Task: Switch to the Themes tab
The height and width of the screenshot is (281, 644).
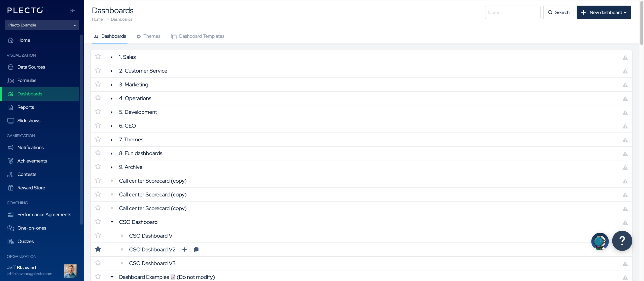Action: click(148, 36)
